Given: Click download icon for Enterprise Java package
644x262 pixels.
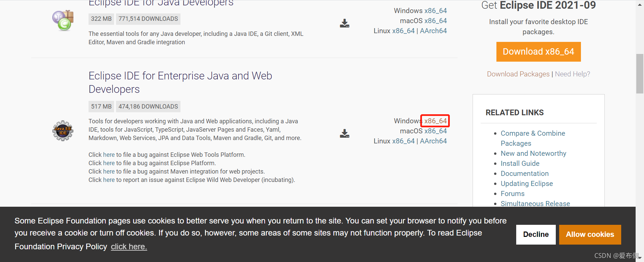Looking at the screenshot, I should (344, 133).
